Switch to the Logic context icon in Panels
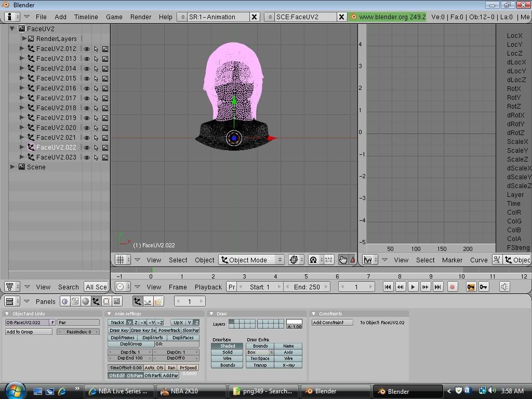 pos(65,301)
